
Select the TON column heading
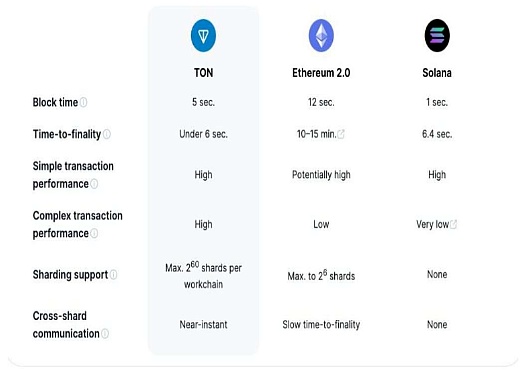coord(203,73)
